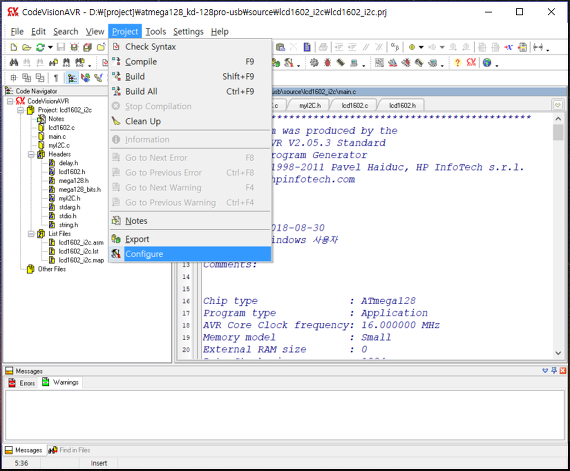
Task: Select mega128_bits.h in Headers
Action: (x=80, y=189)
